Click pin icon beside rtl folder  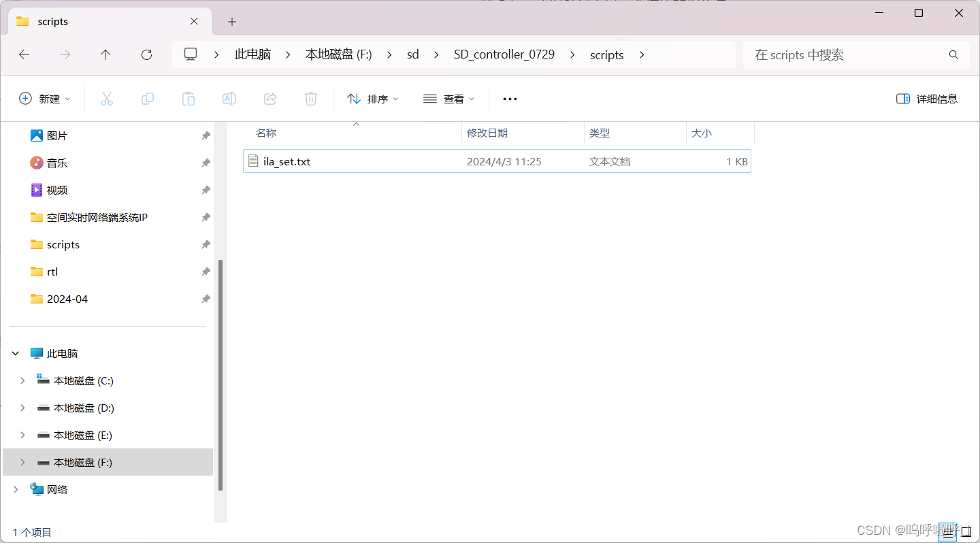click(x=206, y=272)
